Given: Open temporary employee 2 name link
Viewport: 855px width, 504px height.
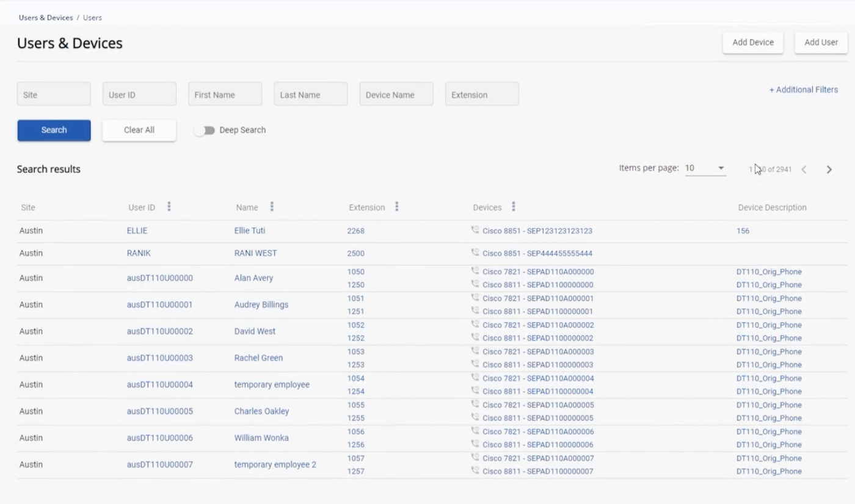Looking at the screenshot, I should tap(275, 464).
